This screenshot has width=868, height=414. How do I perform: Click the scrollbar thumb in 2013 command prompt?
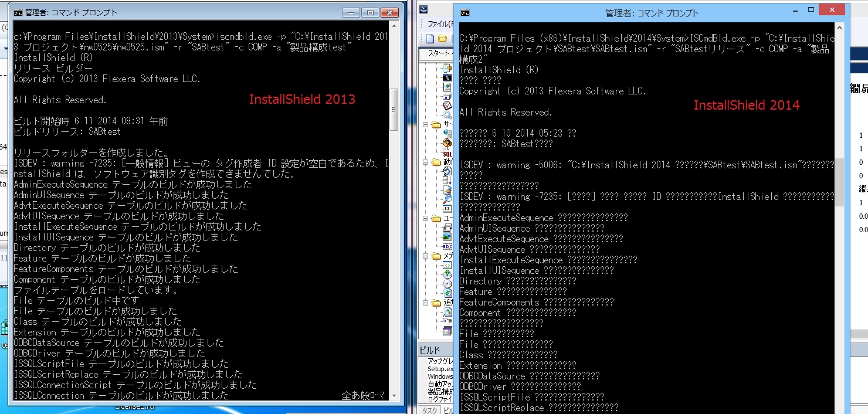click(x=394, y=110)
